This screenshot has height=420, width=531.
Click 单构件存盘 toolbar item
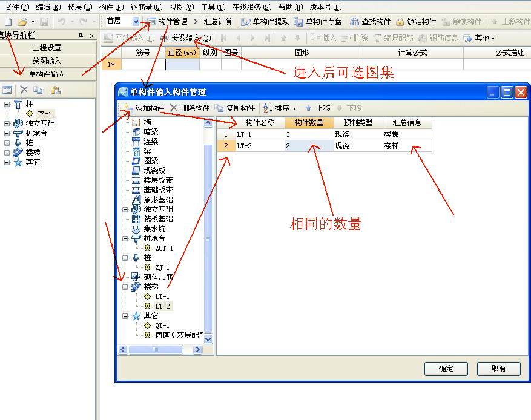[318, 22]
